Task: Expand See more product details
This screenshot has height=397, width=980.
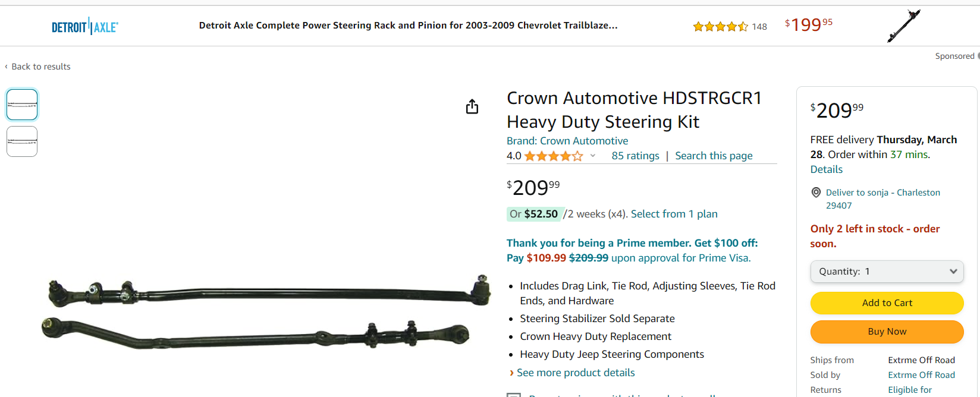Action: point(575,373)
